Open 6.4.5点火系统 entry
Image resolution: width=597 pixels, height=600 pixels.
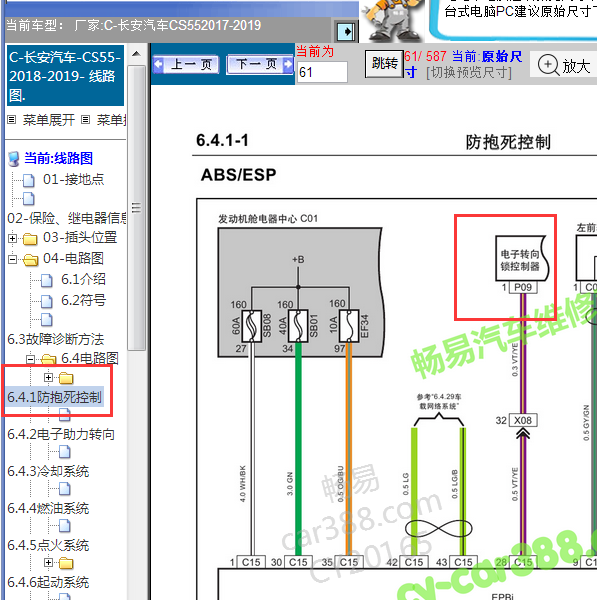coord(48,545)
